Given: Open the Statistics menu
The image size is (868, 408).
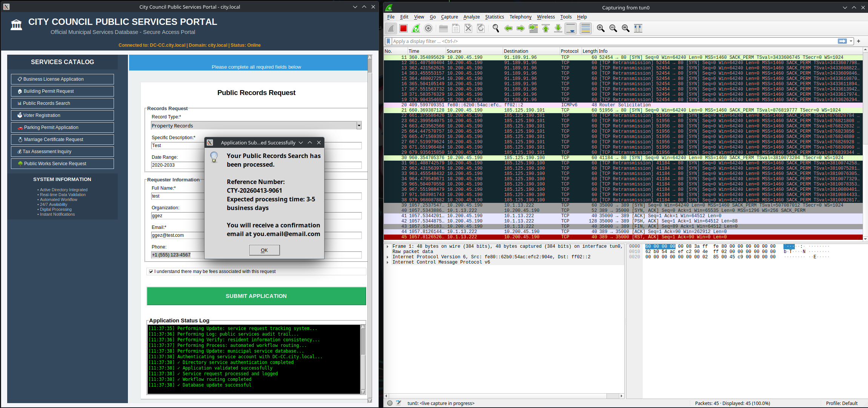Looking at the screenshot, I should pos(494,17).
